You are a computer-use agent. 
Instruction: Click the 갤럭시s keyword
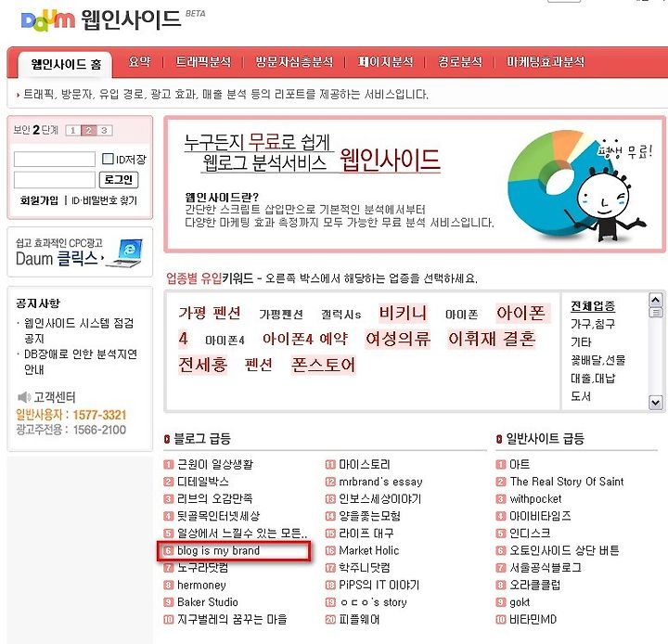[340, 315]
